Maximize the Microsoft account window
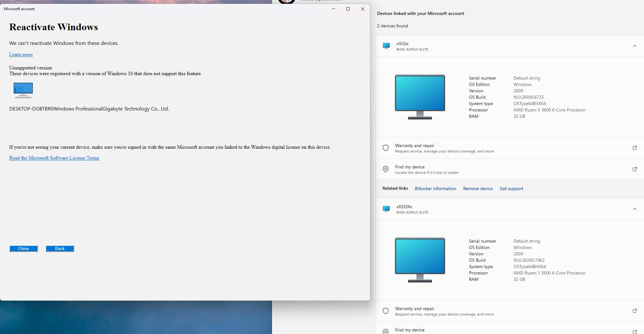Screen dimensions: 644x334 tap(348, 9)
